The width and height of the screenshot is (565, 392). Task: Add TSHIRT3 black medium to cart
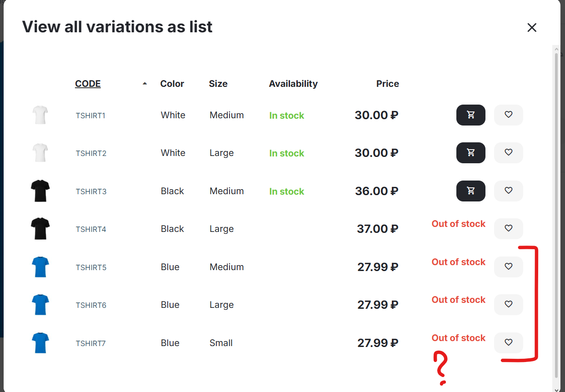470,191
